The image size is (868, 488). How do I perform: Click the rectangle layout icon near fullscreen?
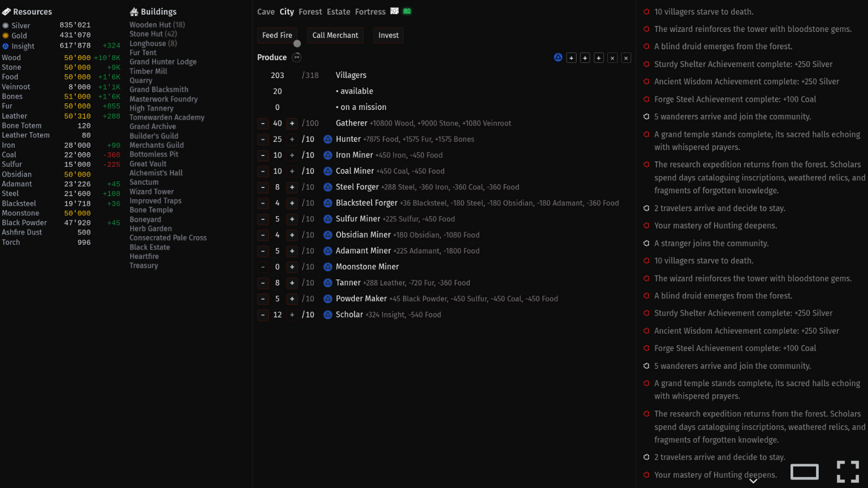[x=805, y=472]
